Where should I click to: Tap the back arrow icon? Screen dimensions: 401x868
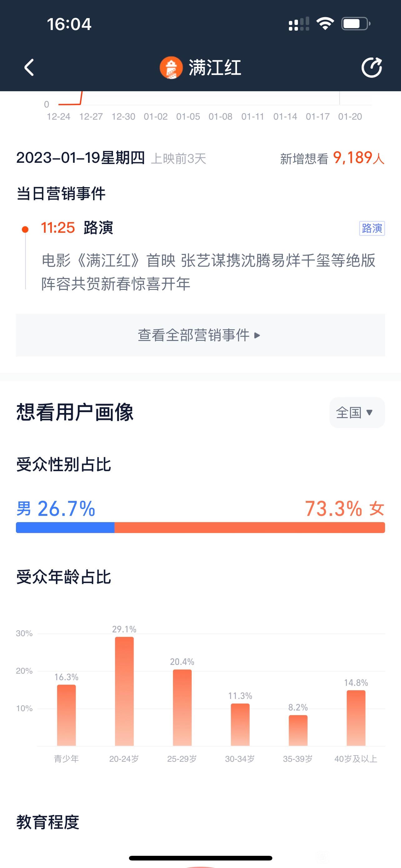tap(29, 67)
